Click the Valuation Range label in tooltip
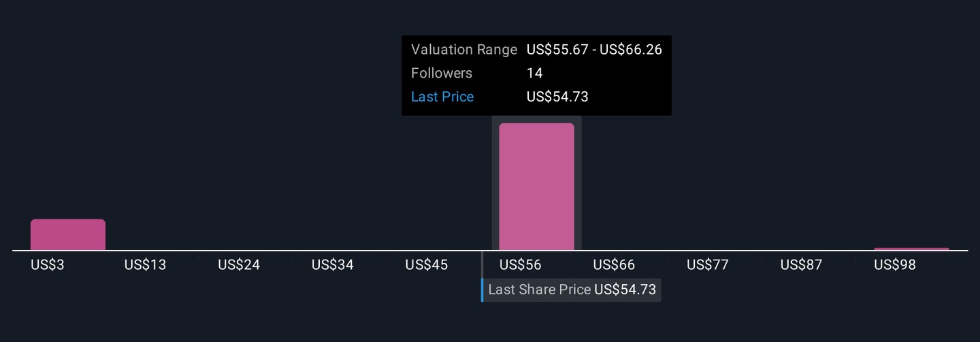 pos(465,50)
